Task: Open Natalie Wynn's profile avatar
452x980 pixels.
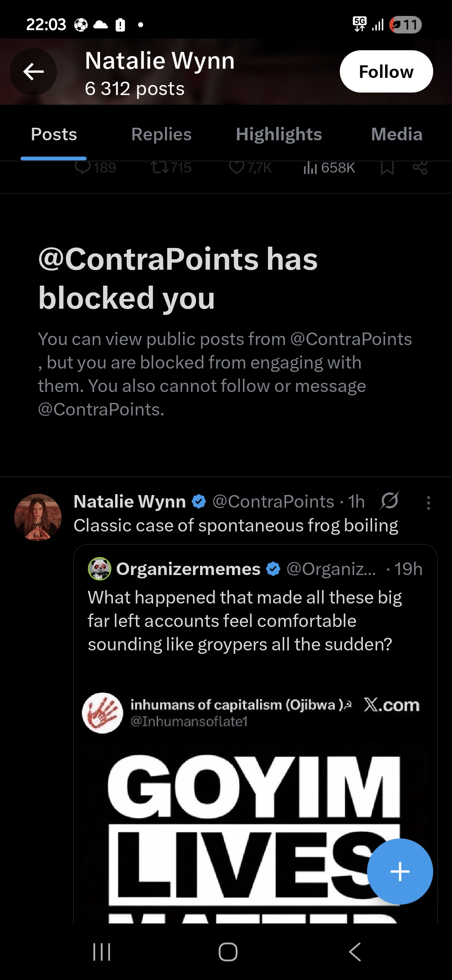Action: pos(38,517)
